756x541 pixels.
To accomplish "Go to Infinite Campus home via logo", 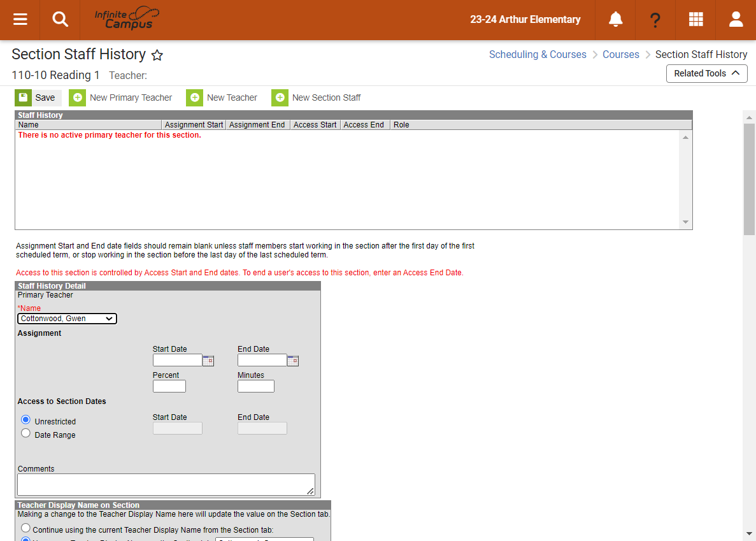I will (127, 19).
